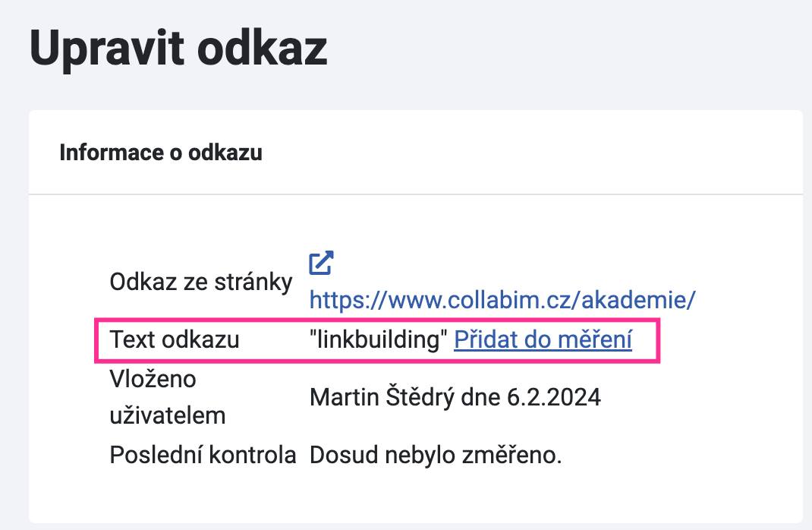This screenshot has height=530, width=812.
Task: Click the Přidat do měření link
Action: tap(543, 340)
